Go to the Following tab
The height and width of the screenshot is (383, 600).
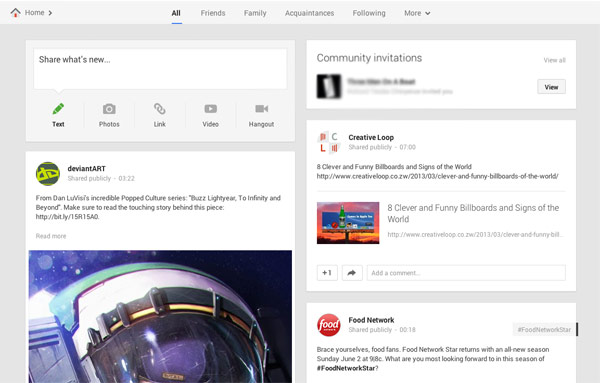click(x=369, y=13)
